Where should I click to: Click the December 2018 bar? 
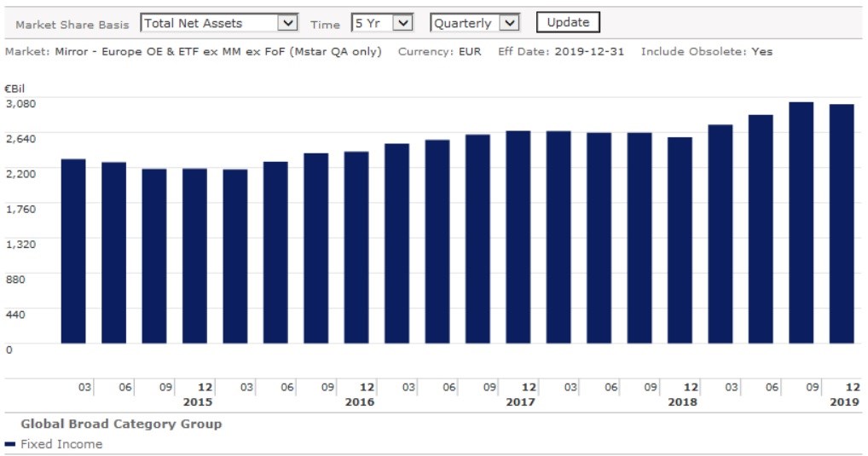680,240
